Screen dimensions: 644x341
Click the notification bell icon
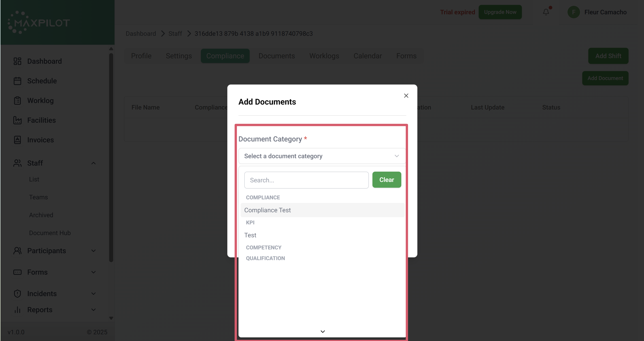(546, 12)
